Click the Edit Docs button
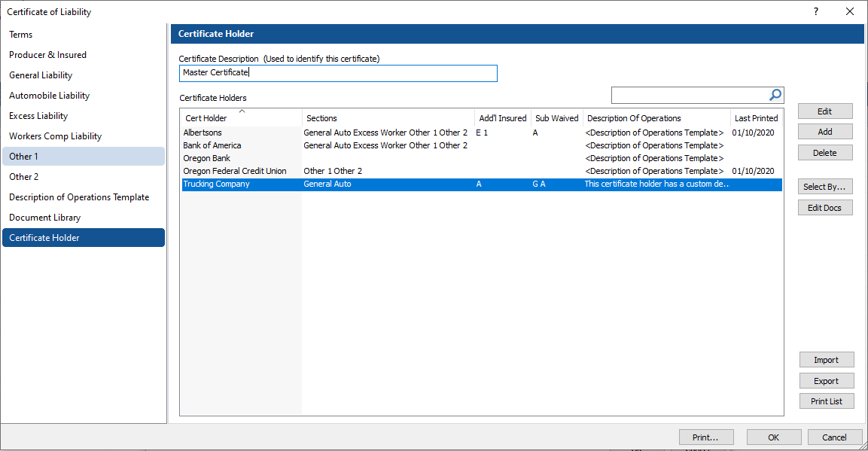 tap(825, 208)
